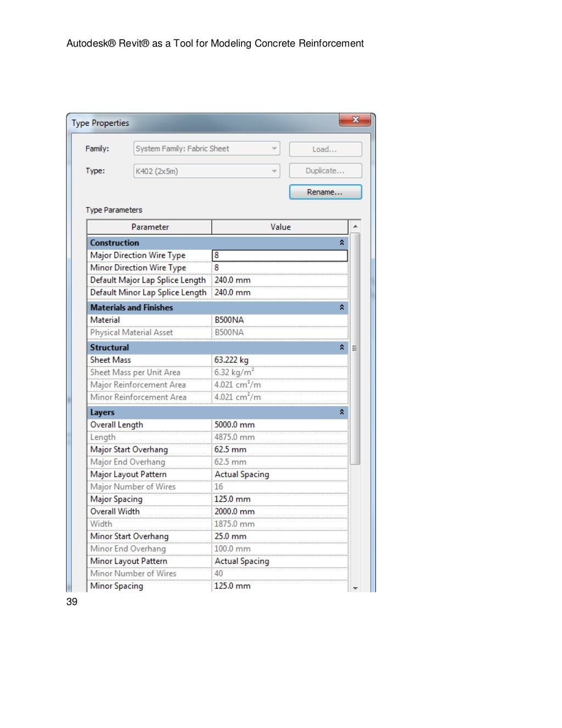Click the Overall Length value 5000.0 mm
The width and height of the screenshot is (562, 728).
(x=279, y=425)
